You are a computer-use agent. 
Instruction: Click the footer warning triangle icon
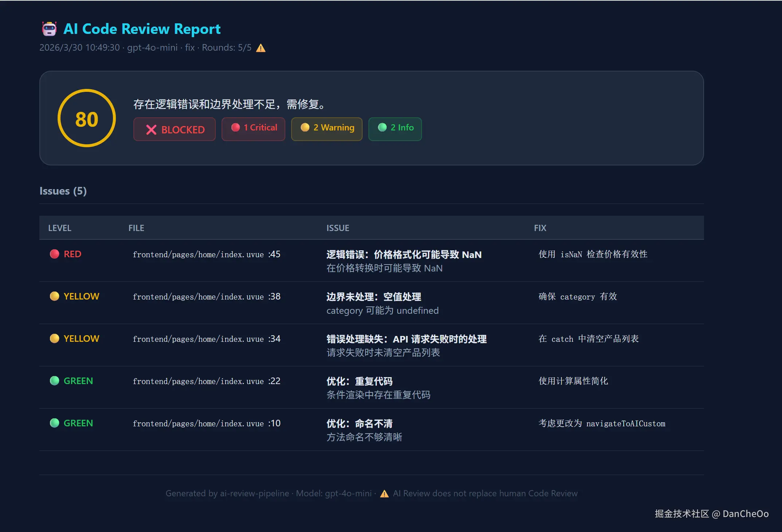[x=384, y=494]
